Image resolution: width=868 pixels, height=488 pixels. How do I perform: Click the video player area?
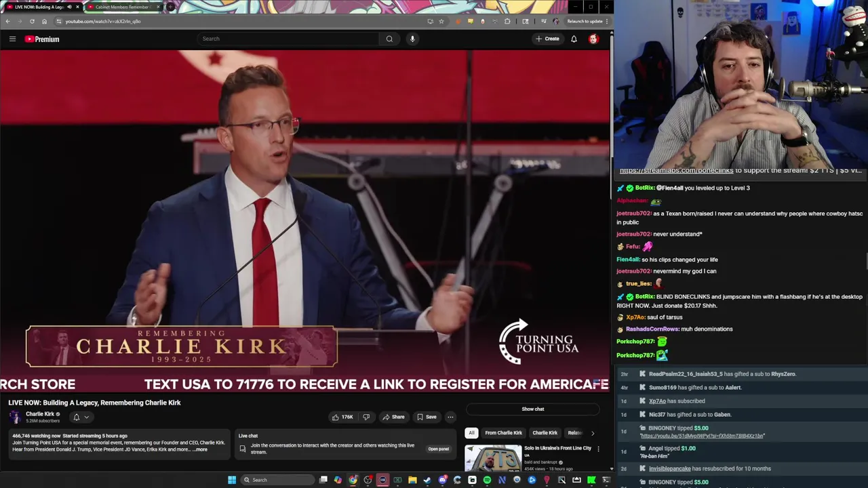pyautogui.click(x=304, y=222)
